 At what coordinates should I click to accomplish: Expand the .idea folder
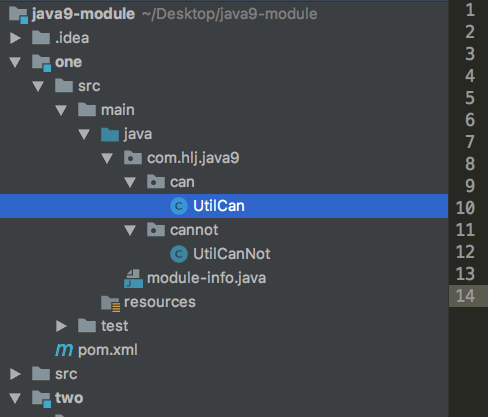point(15,38)
